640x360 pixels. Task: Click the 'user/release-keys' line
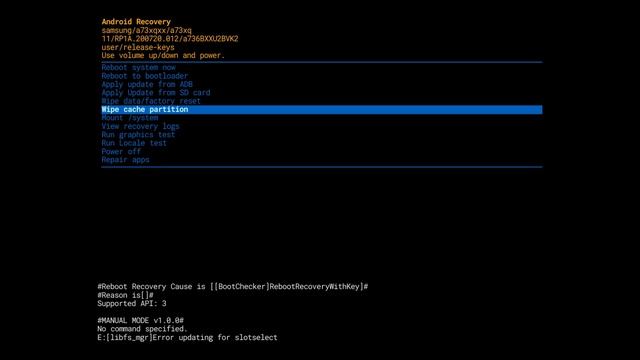(x=138, y=47)
